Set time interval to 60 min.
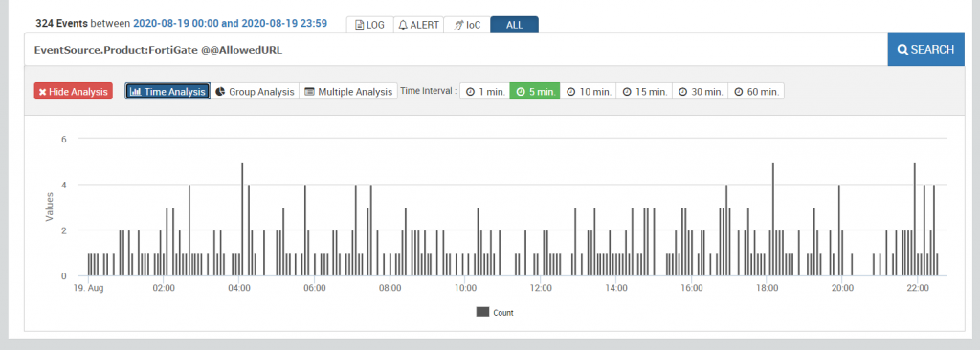The height and width of the screenshot is (350, 980). pyautogui.click(x=756, y=91)
